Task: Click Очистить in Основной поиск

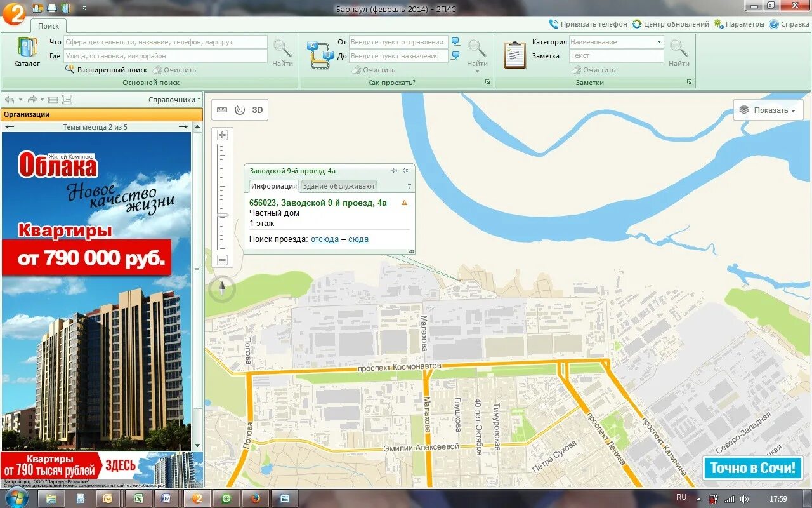Action: click(174, 70)
